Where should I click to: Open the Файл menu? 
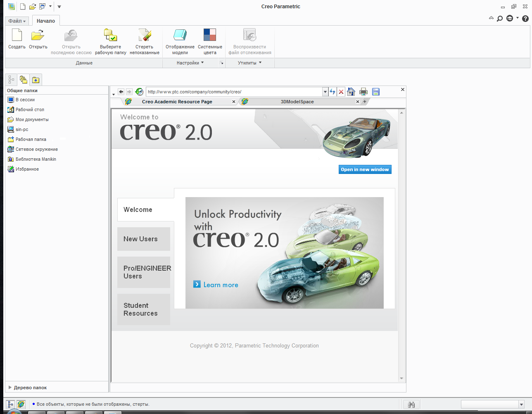coord(17,21)
